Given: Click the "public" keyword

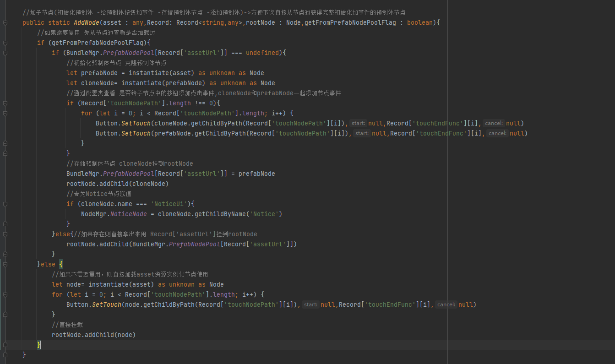Looking at the screenshot, I should (x=33, y=22).
